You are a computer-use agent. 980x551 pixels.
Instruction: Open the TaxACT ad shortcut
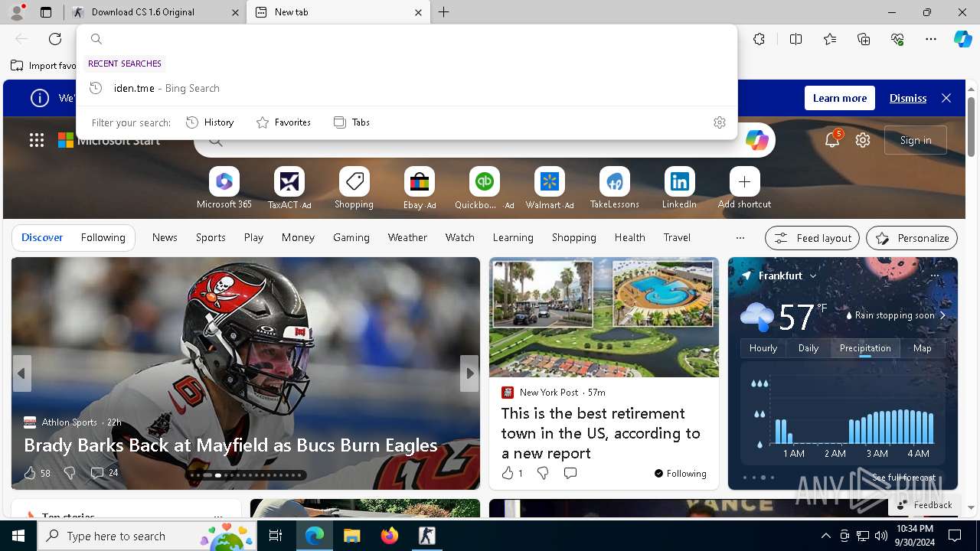coord(289,182)
